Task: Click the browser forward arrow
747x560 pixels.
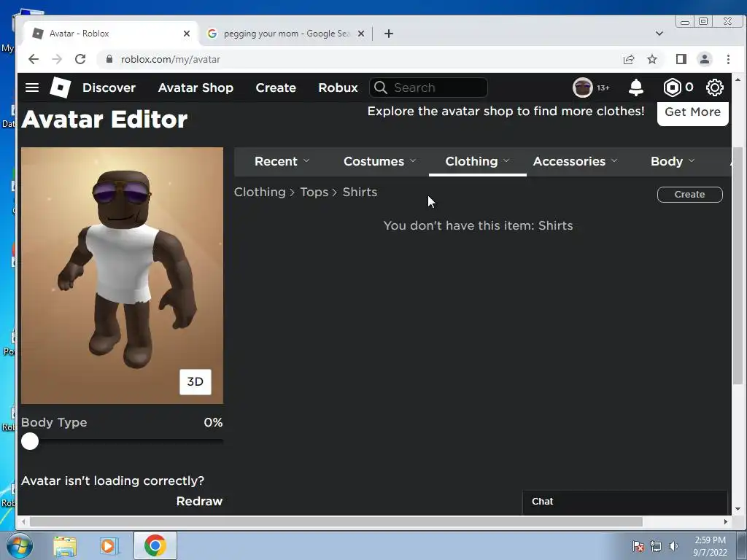Action: [x=57, y=59]
